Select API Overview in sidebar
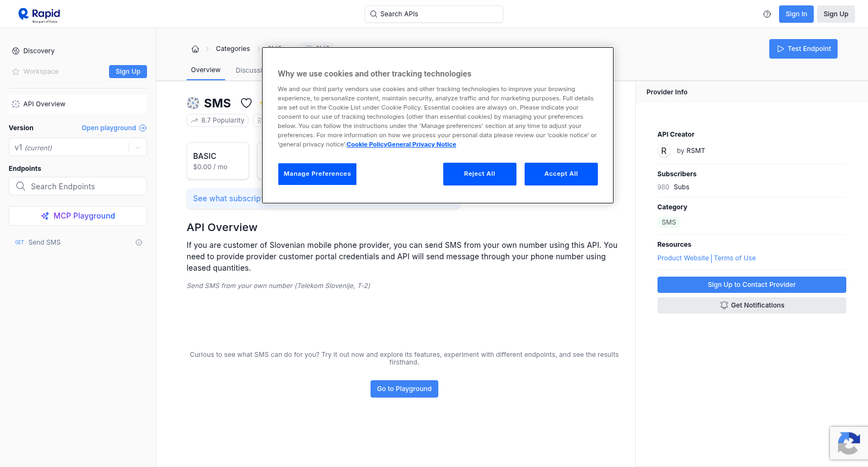Viewport: 868px width, 467px height. 78,104
